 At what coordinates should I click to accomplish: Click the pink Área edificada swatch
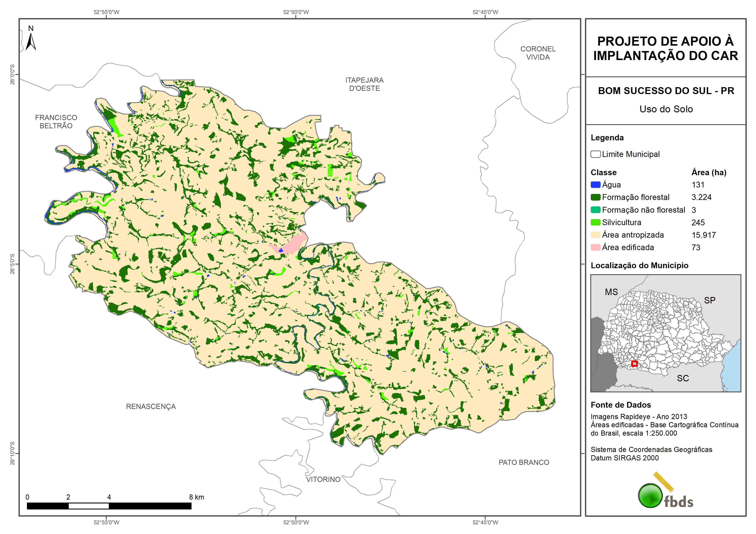point(595,248)
